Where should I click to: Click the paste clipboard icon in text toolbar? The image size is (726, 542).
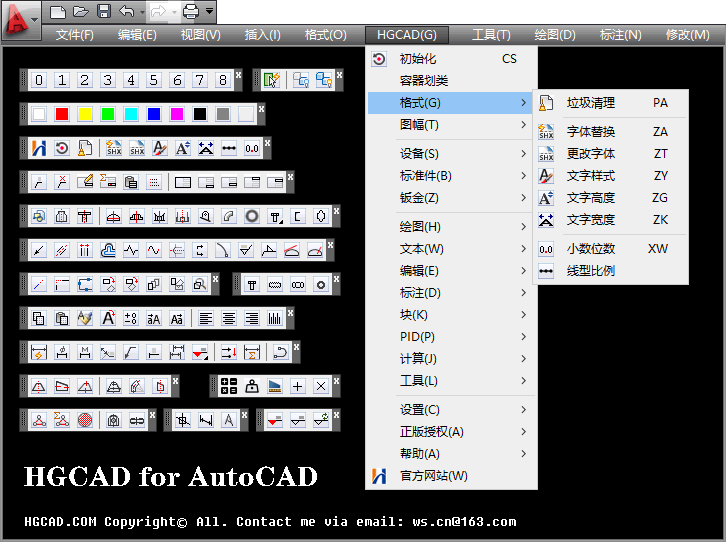click(x=62, y=318)
